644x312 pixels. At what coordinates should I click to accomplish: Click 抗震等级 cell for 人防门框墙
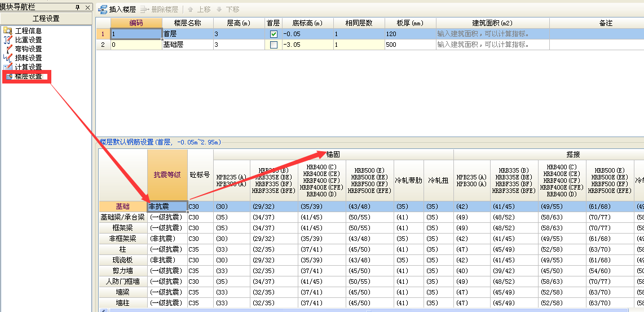click(167, 281)
